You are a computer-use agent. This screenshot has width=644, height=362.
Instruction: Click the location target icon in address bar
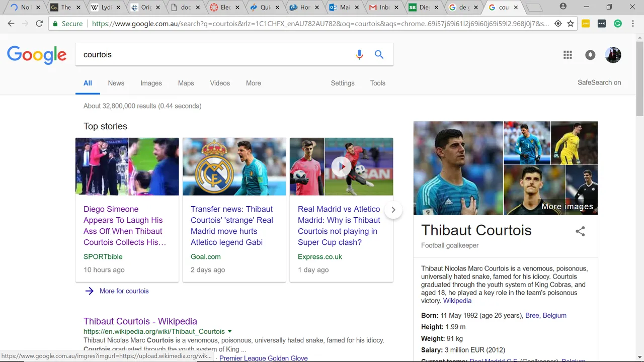(558, 24)
